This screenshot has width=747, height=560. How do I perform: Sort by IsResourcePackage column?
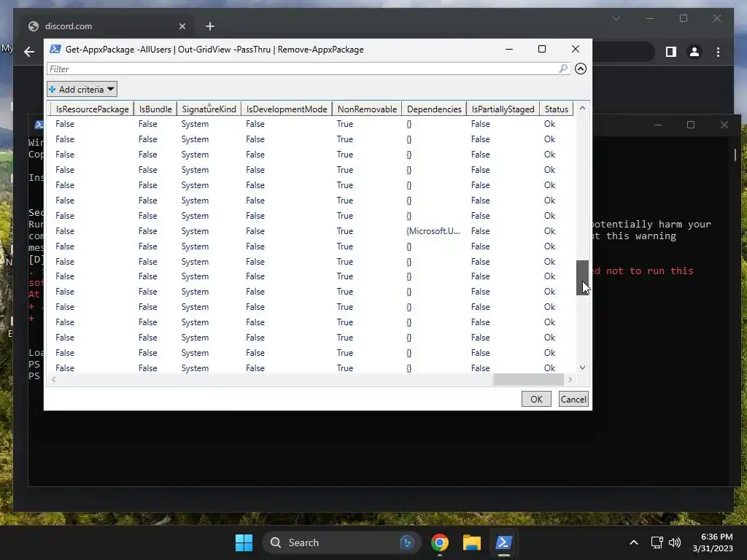(92, 109)
